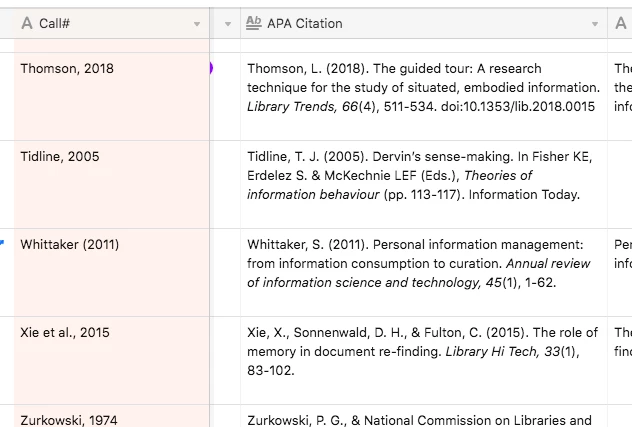Click the purple marker in the Thomson row

click(x=212, y=68)
